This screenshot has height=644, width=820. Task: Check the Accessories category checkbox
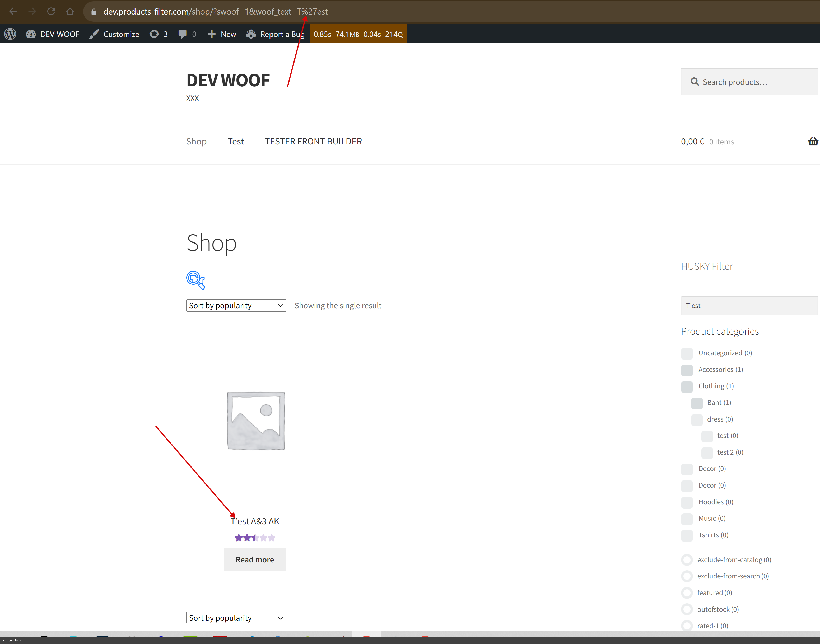687,370
